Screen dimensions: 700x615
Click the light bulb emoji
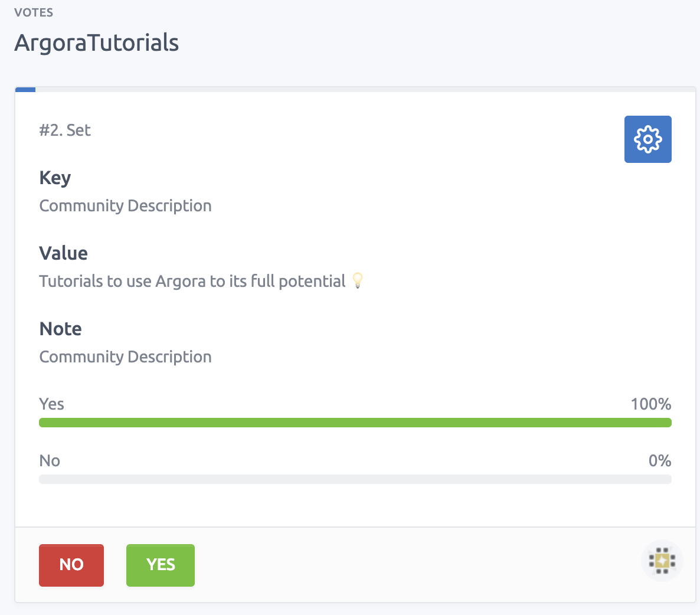(x=357, y=280)
